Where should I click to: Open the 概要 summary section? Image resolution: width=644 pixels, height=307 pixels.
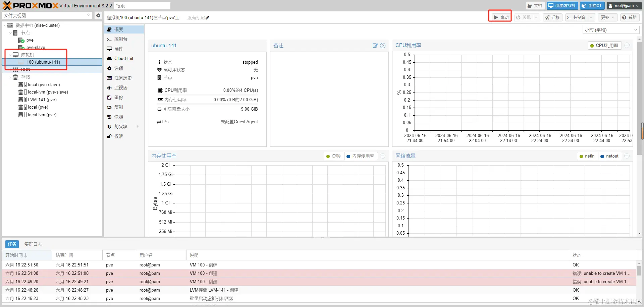(124, 29)
